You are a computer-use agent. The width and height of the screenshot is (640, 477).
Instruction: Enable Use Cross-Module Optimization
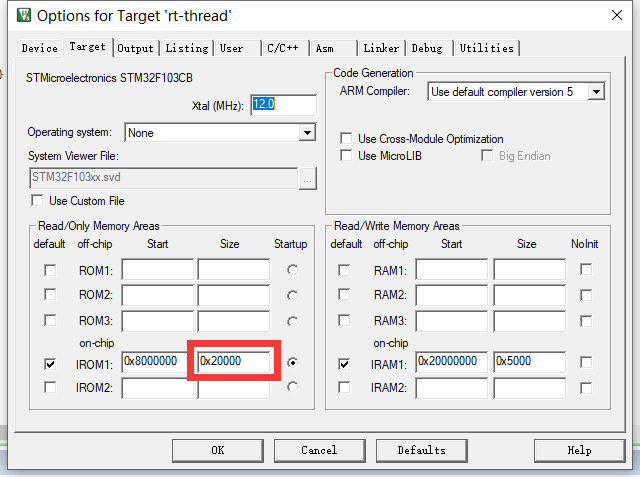pos(347,139)
